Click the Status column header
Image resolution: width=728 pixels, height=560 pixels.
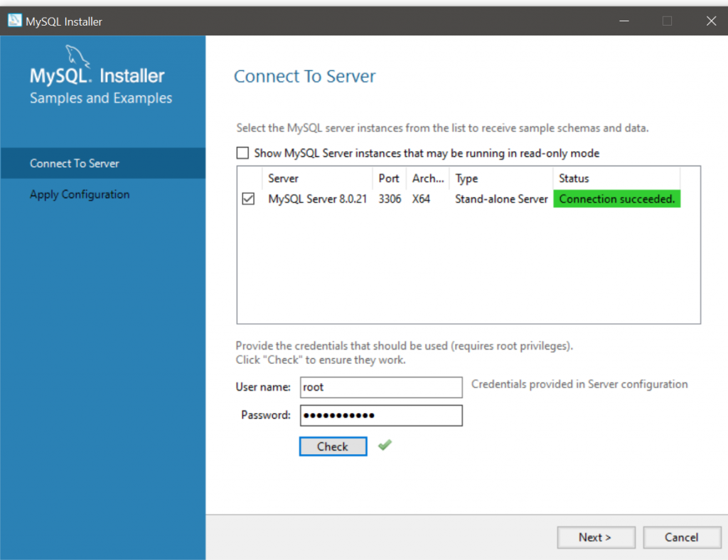(x=616, y=178)
